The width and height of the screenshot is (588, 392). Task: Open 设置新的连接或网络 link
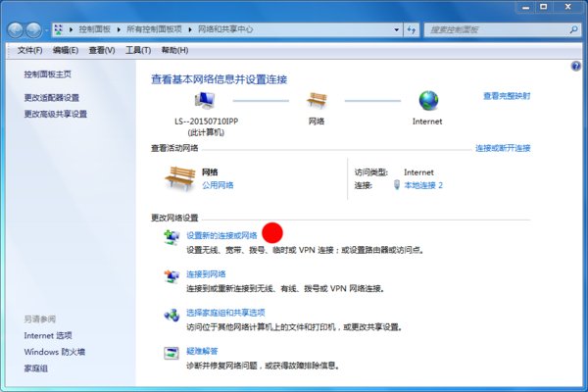click(222, 235)
